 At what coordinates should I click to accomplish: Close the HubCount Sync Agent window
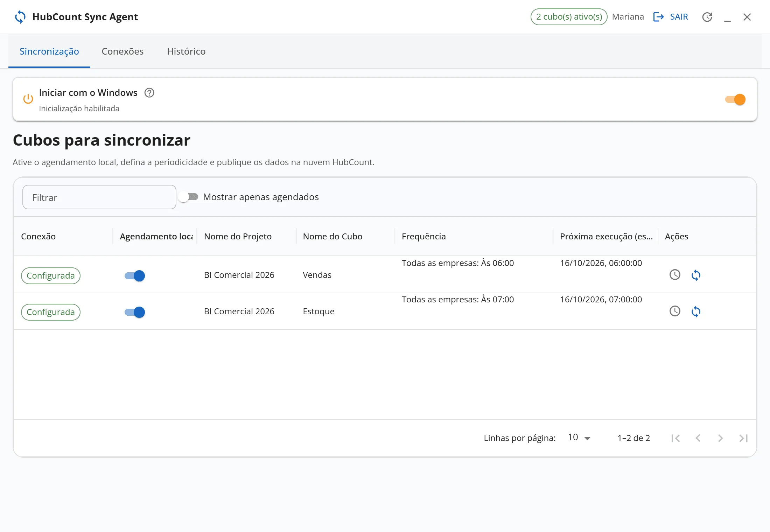(747, 17)
